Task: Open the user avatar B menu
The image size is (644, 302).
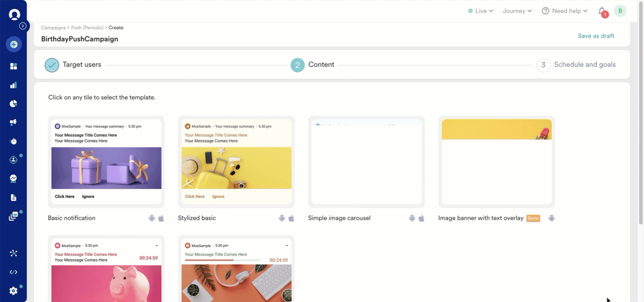Action: [x=620, y=11]
